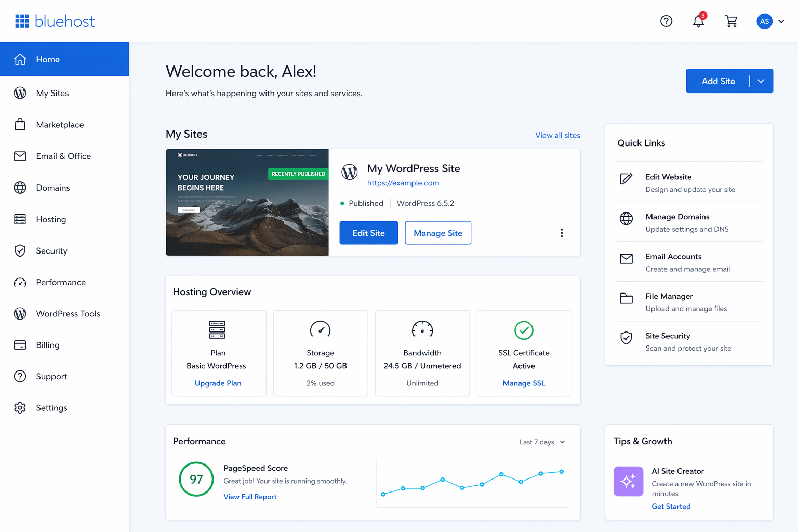Click the Edit Site button
The height and width of the screenshot is (532, 798).
coord(368,233)
